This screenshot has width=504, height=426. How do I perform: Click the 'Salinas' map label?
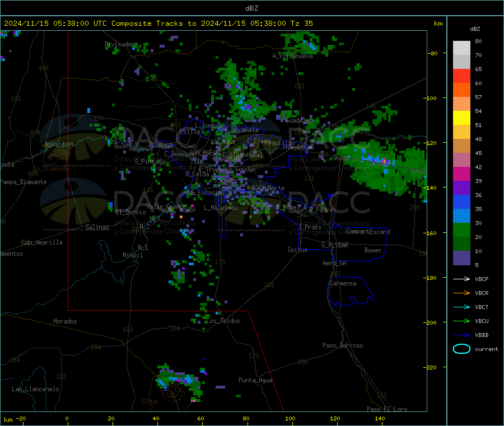coord(97,227)
